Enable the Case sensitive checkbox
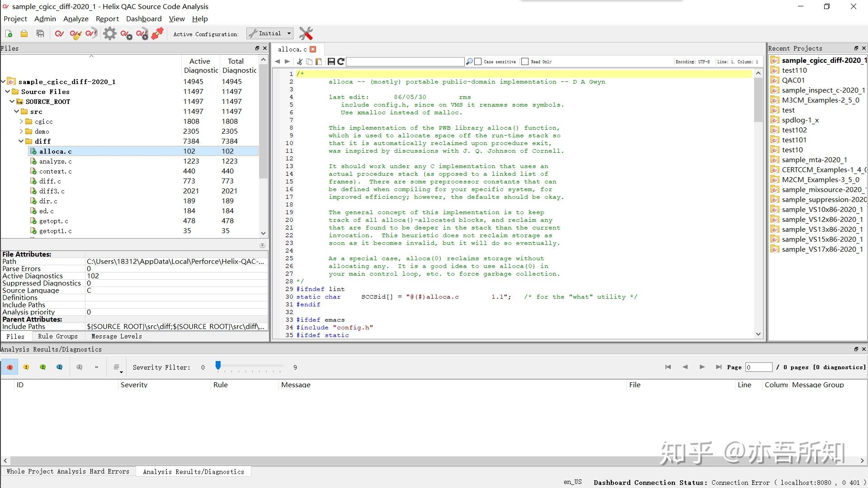Image resolution: width=868 pixels, height=488 pixels. tap(478, 61)
